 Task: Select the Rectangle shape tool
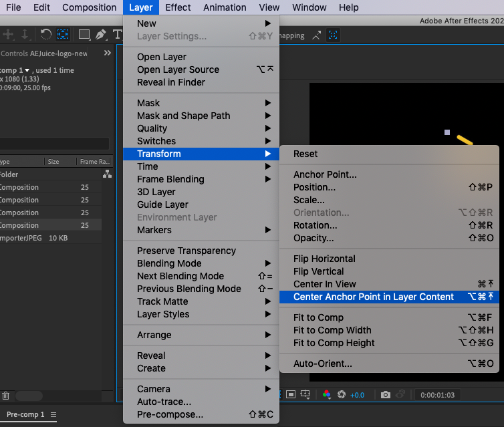[x=84, y=35]
